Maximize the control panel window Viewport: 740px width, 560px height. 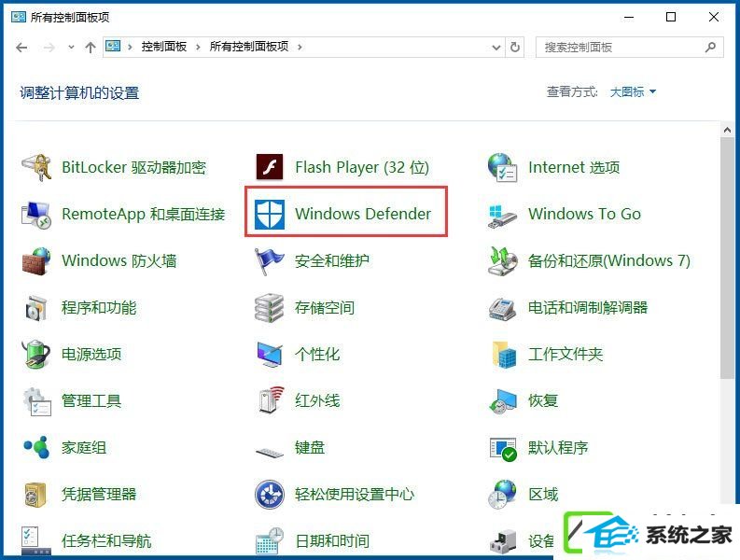tap(671, 18)
